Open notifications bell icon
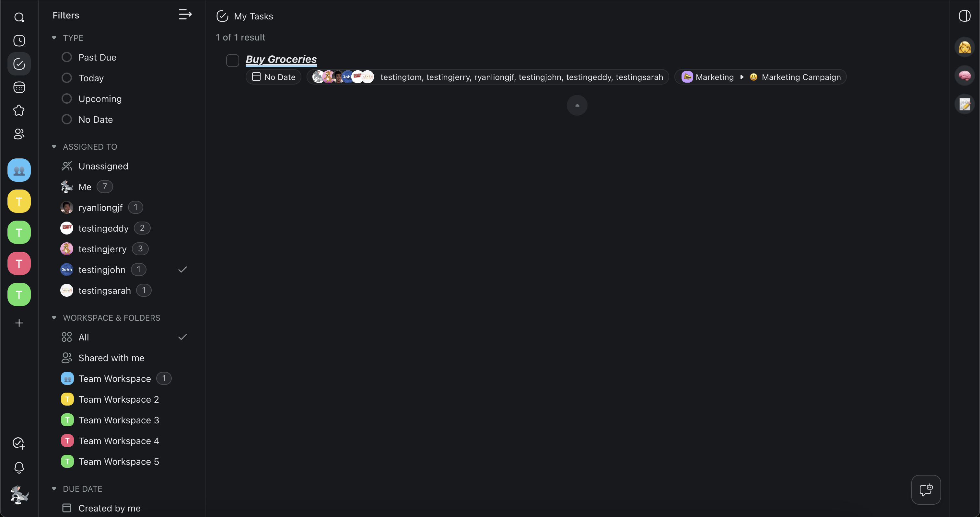This screenshot has height=517, width=980. 19,467
